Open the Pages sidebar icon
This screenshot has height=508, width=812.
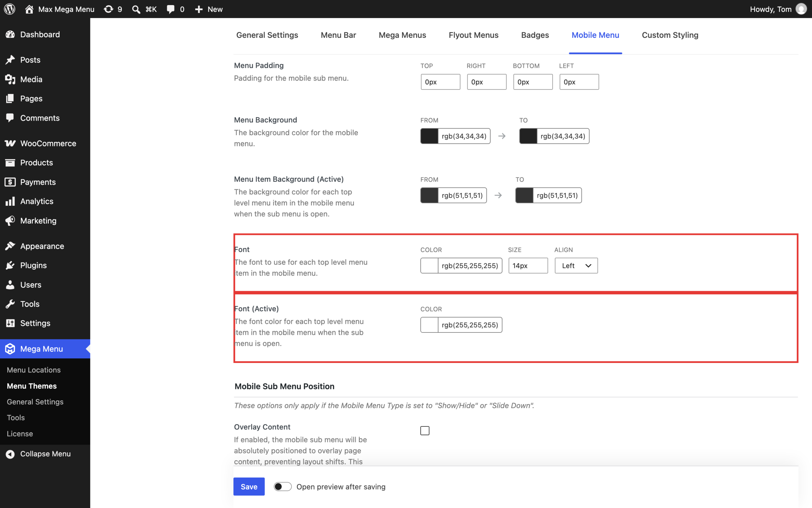pyautogui.click(x=10, y=98)
